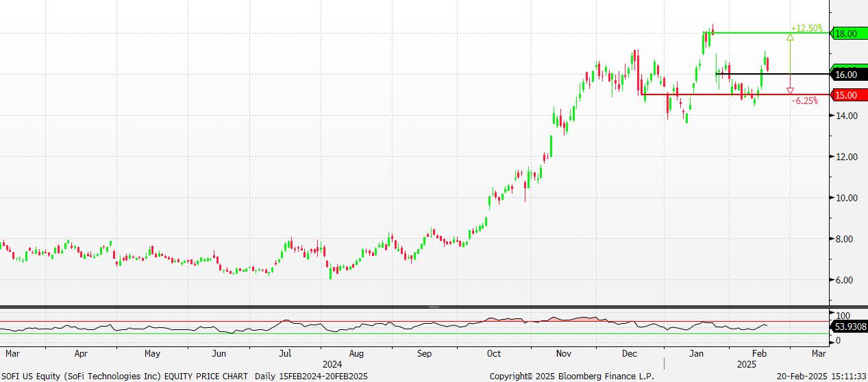Viewport: 868px width, 382px height.
Task: Select the +12.50% upside label
Action: click(x=806, y=28)
